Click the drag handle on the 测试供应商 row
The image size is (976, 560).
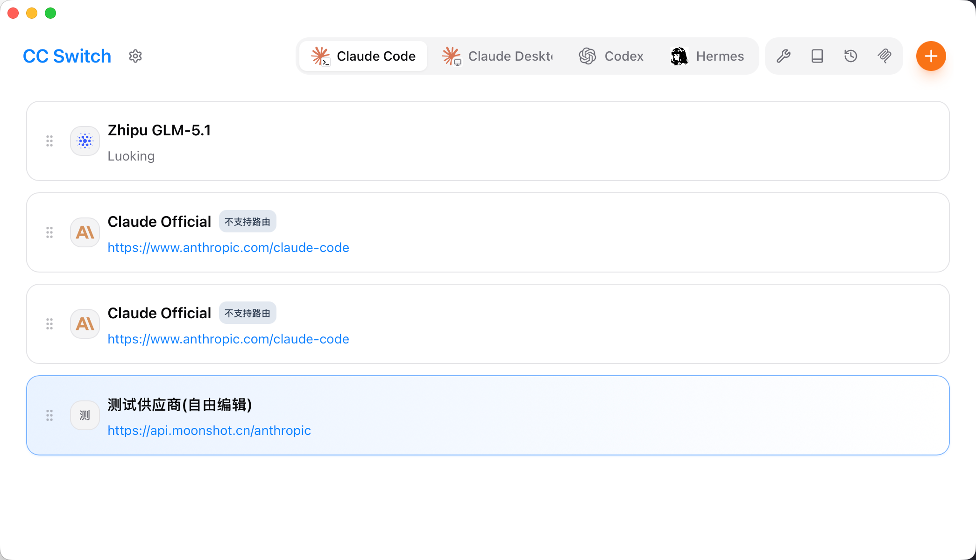tap(50, 415)
